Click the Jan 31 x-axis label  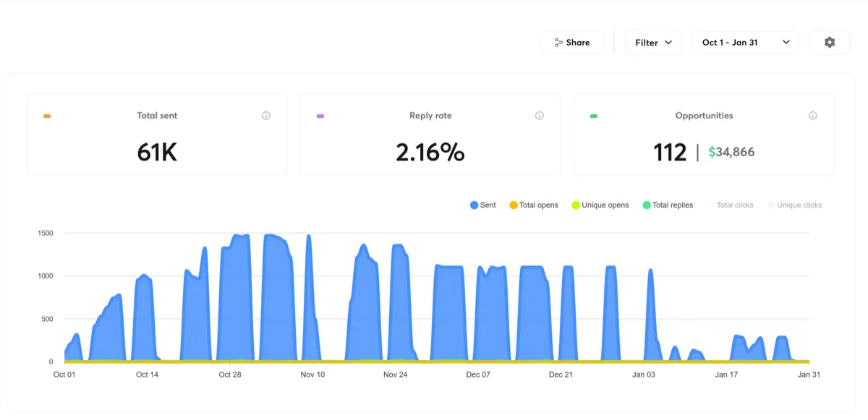point(809,374)
